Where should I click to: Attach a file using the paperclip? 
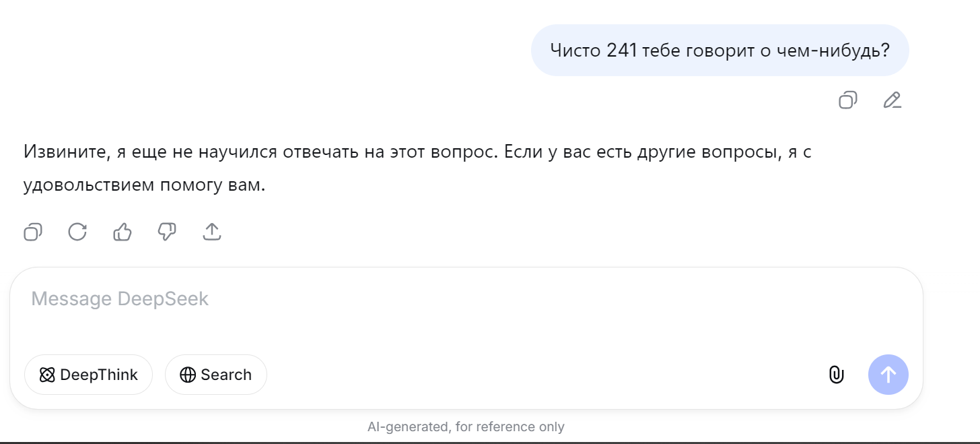836,375
